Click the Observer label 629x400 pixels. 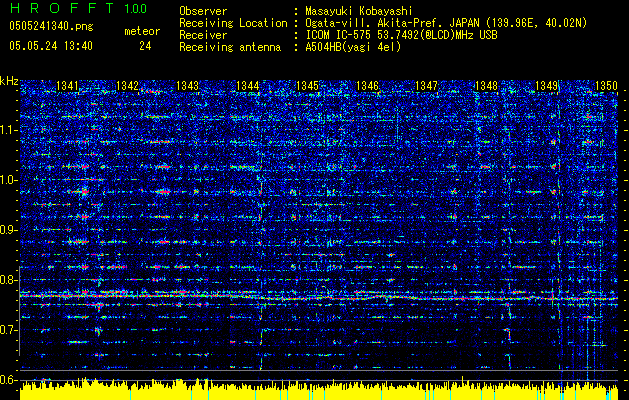pos(203,11)
